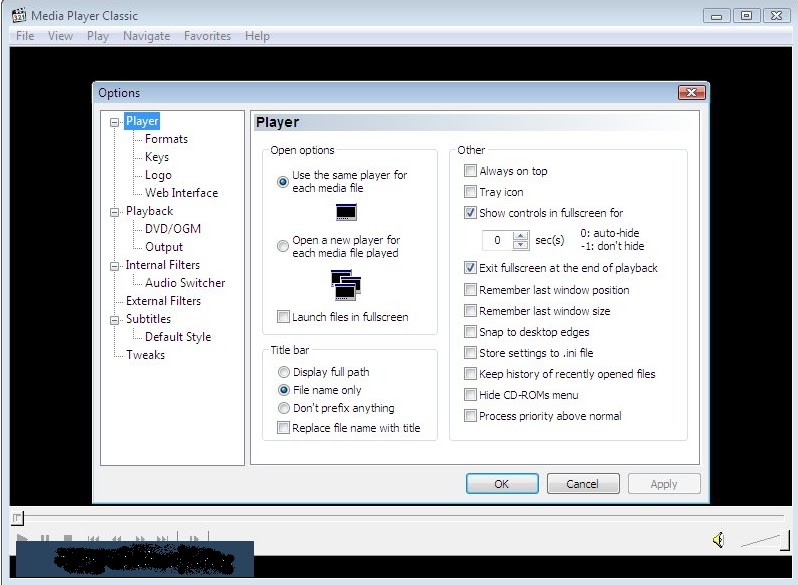Collapse the Subtitles tree node
Screen dimensions: 798x585
click(115, 320)
